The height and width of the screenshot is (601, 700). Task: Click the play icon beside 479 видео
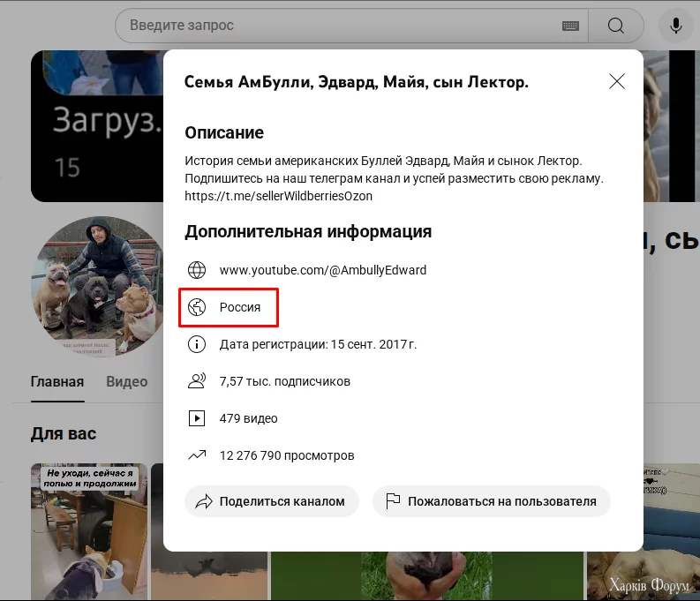point(197,418)
